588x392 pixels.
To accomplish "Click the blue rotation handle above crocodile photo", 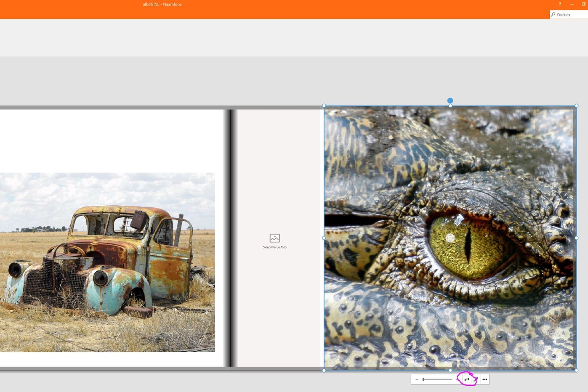I will coord(450,101).
